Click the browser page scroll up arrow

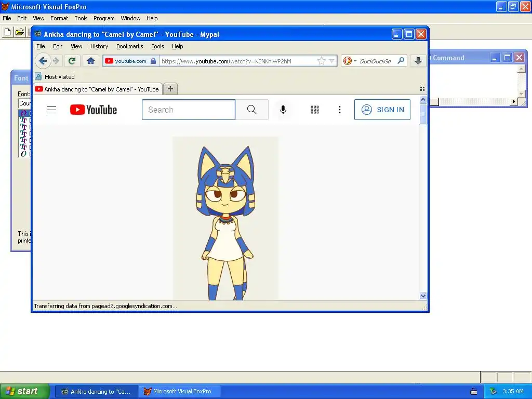point(423,100)
